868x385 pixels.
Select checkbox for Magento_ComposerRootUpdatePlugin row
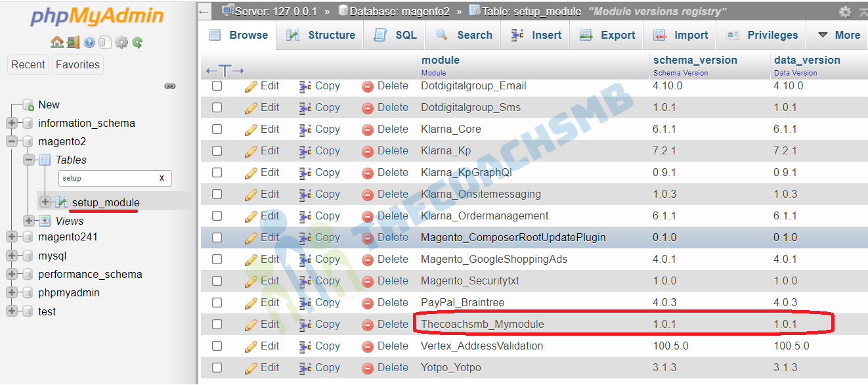tap(217, 238)
